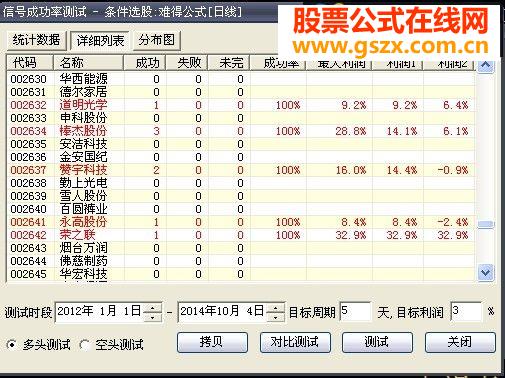Click the scrollbar down arrow button
Image resolution: width=505 pixels, height=378 pixels.
click(485, 273)
